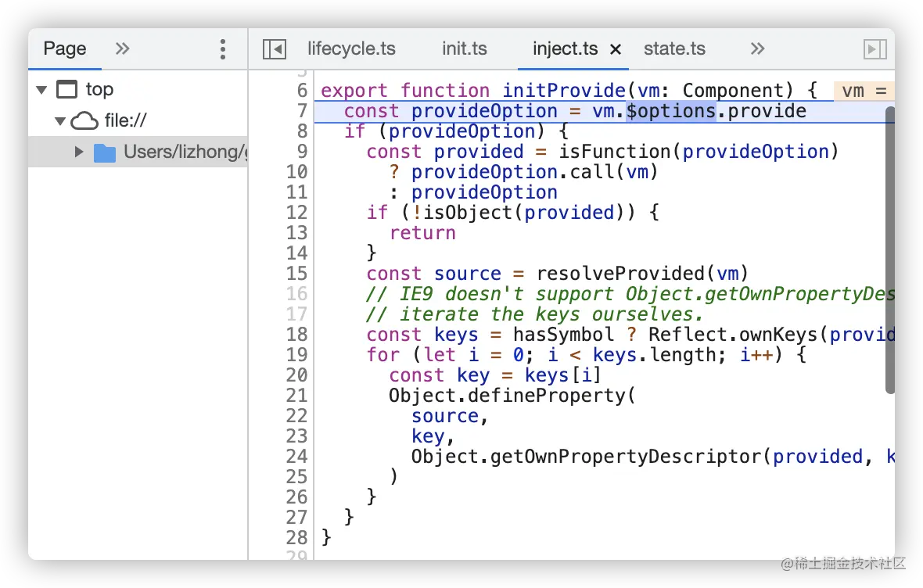Show more navigator tabs via the chevron next to Page
Image resolution: width=923 pixels, height=588 pixels.
122,48
